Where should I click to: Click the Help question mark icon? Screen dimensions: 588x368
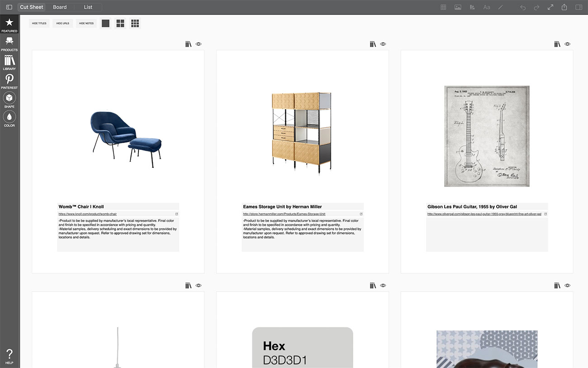tap(9, 356)
